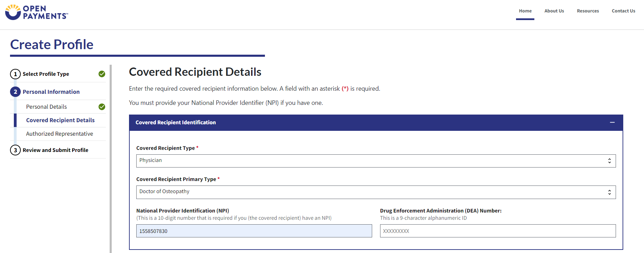Image resolution: width=644 pixels, height=253 pixels.
Task: Select Personal Details in sidebar
Action: click(x=46, y=107)
